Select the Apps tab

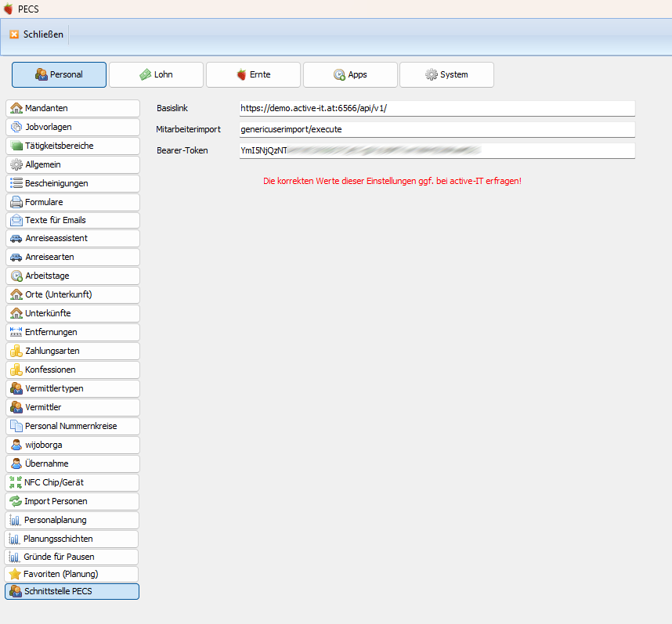click(x=350, y=74)
